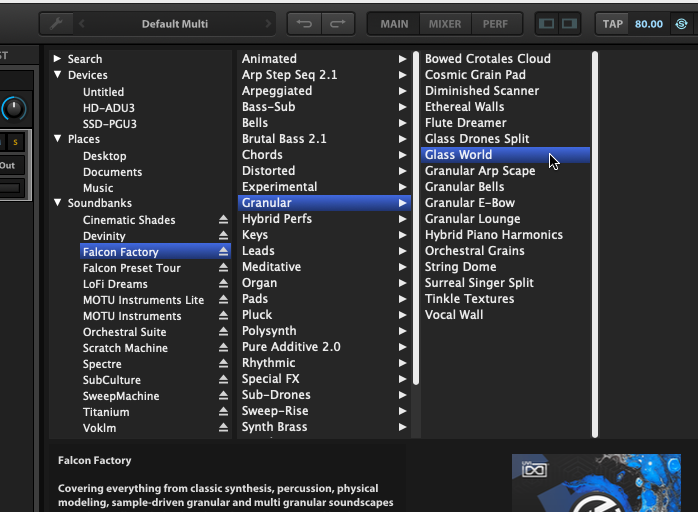Click the TAP tempo button
Screen dimensions: 698x512
coord(613,24)
